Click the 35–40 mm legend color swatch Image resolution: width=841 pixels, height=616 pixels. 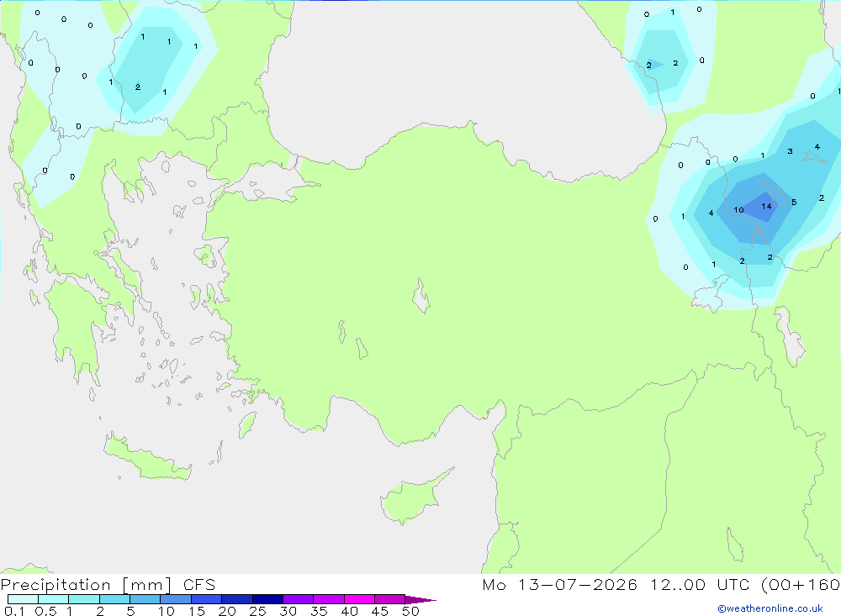(x=328, y=599)
